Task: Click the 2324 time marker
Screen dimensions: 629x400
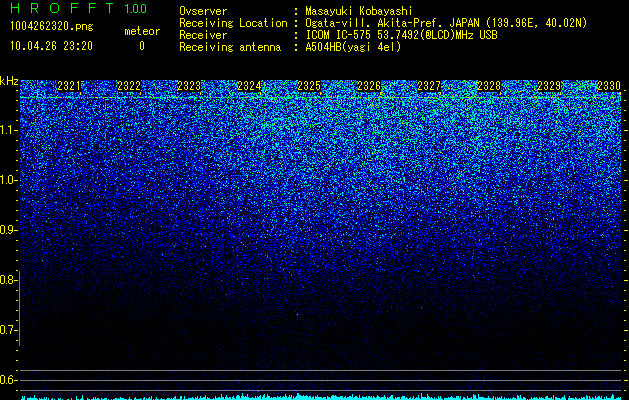Action: (249, 86)
